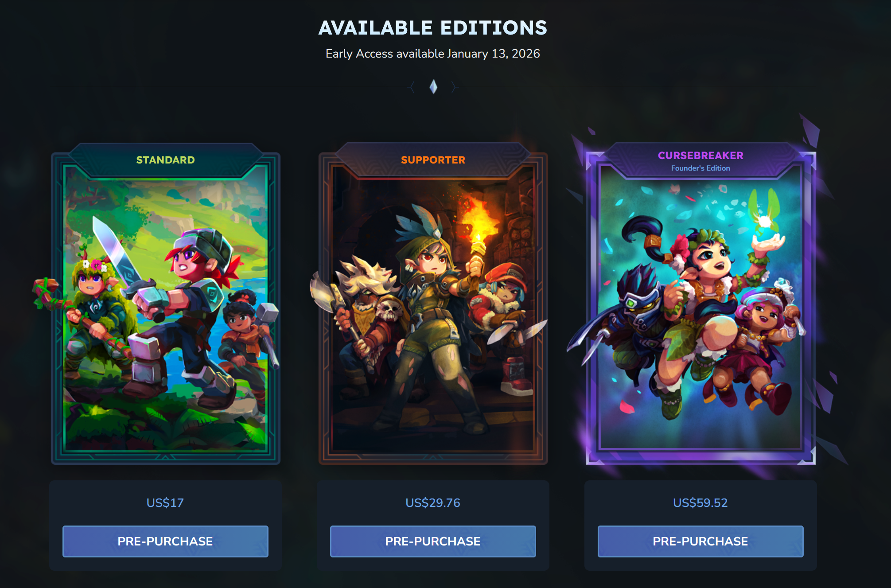Select the CURSEBREAKER title banner
Screen dimensions: 891x588
point(700,156)
